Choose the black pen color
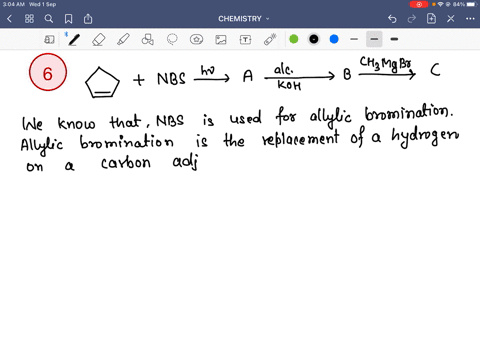The image size is (480, 360). click(314, 39)
